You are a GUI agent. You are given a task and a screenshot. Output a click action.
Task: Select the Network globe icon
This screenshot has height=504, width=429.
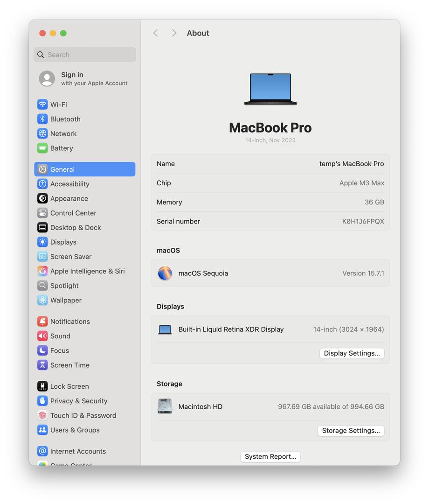pos(42,133)
